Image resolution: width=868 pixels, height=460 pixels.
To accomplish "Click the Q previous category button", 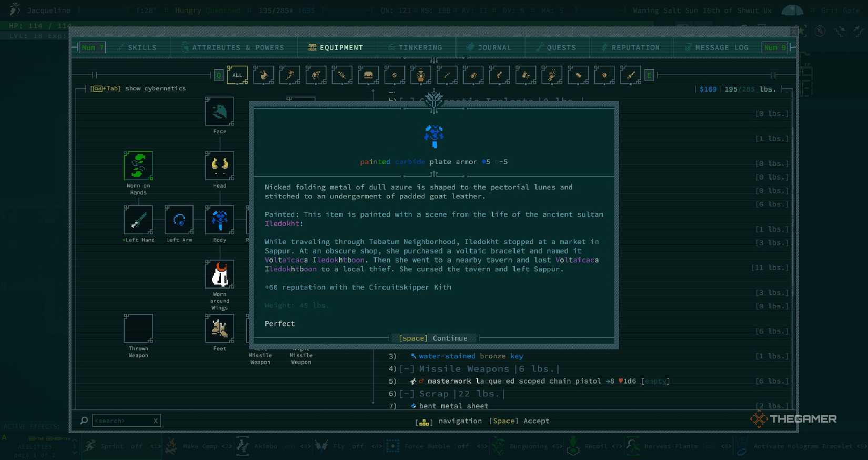I will (219, 76).
